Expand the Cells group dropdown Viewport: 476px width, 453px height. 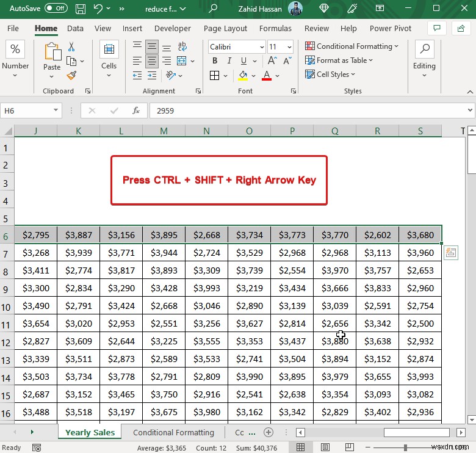pos(109,75)
